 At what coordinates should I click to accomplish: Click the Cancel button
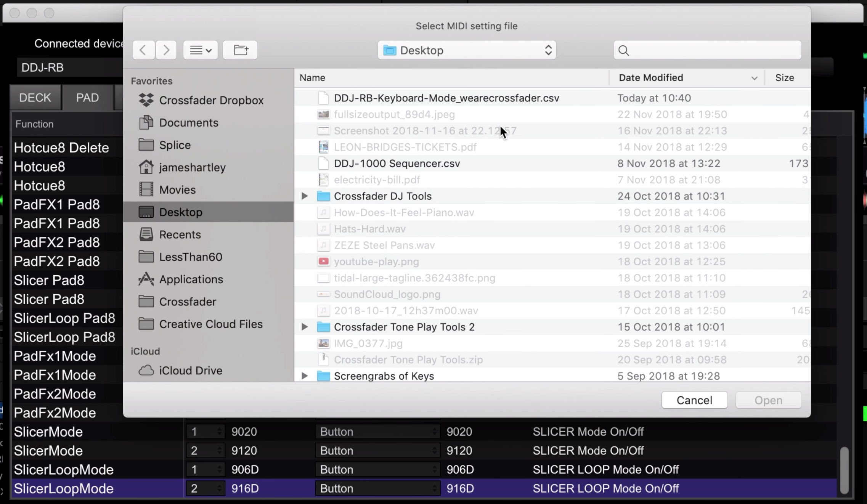tap(694, 400)
